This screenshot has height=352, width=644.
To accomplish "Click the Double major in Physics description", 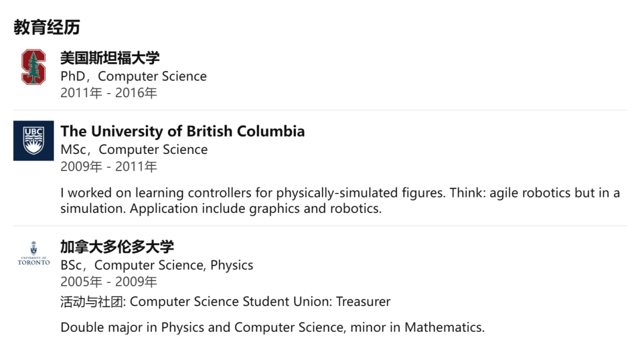I will coord(273,328).
